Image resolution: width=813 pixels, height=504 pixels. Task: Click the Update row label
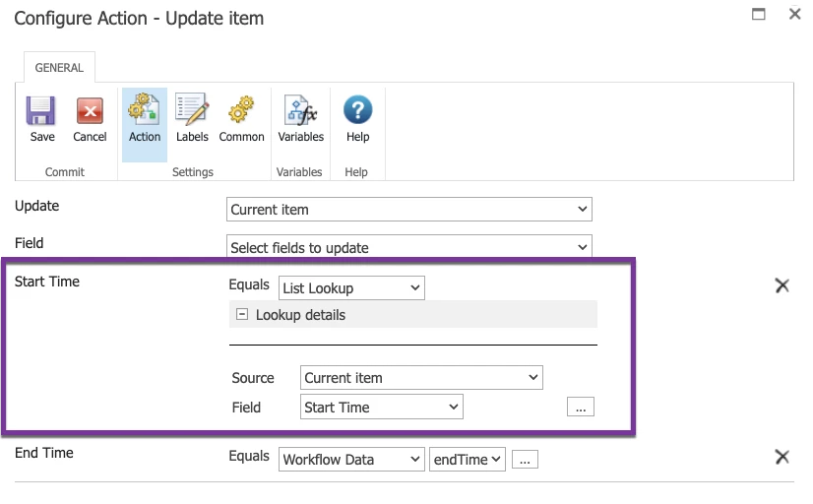[x=36, y=207]
